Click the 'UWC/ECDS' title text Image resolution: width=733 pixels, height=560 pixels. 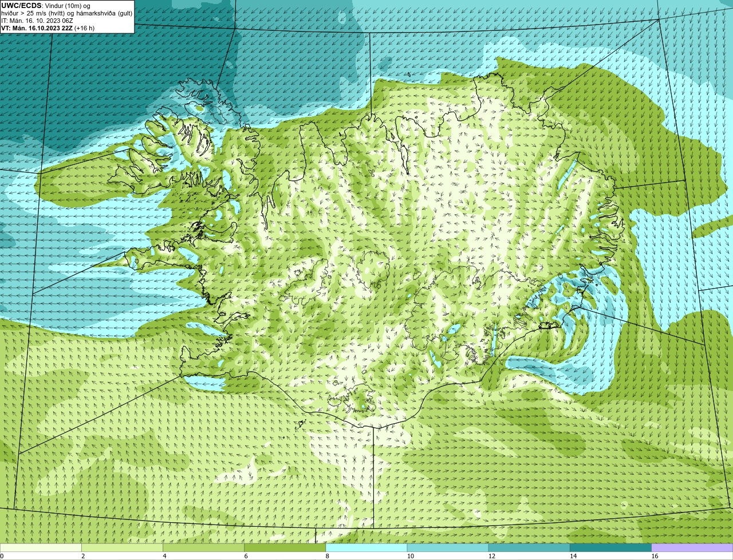click(21, 6)
